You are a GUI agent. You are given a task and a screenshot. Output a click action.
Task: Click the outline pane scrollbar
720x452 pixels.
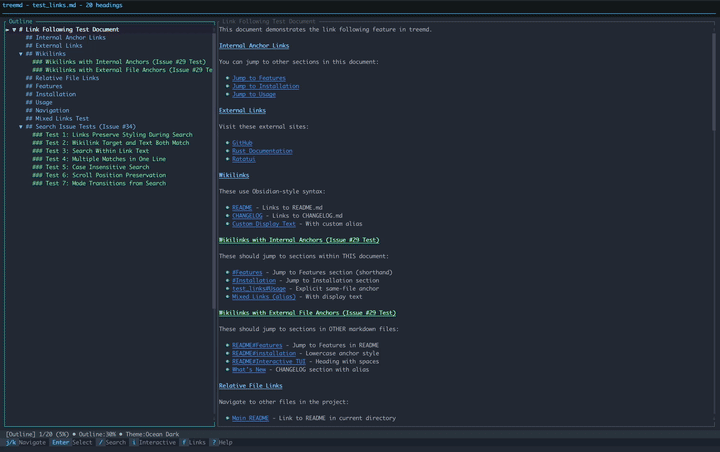pos(214,170)
